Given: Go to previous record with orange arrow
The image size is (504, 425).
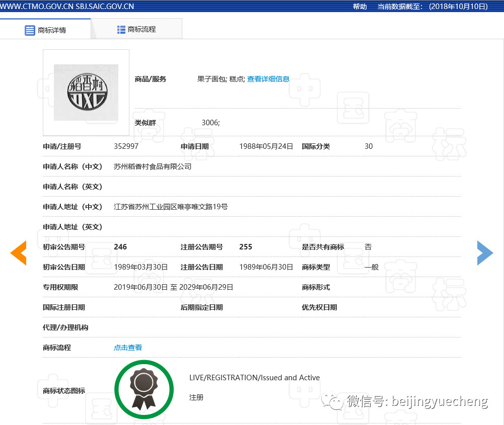Looking at the screenshot, I should point(18,253).
